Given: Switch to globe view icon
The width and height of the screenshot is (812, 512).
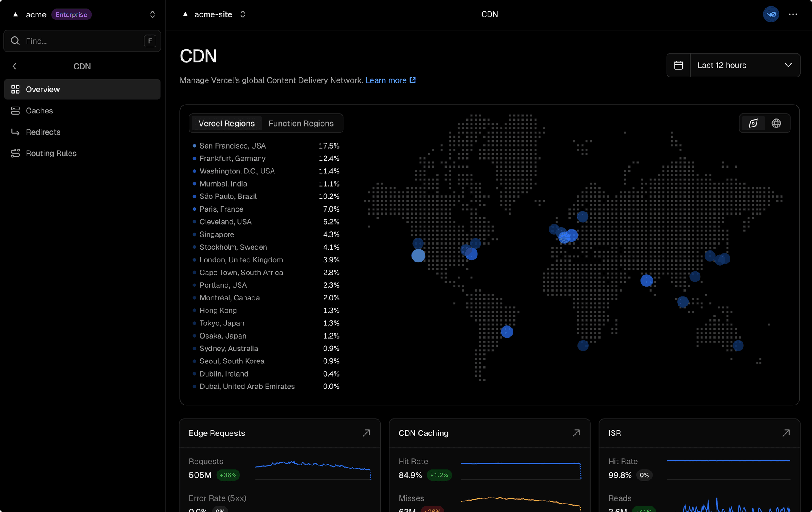Looking at the screenshot, I should click(776, 123).
